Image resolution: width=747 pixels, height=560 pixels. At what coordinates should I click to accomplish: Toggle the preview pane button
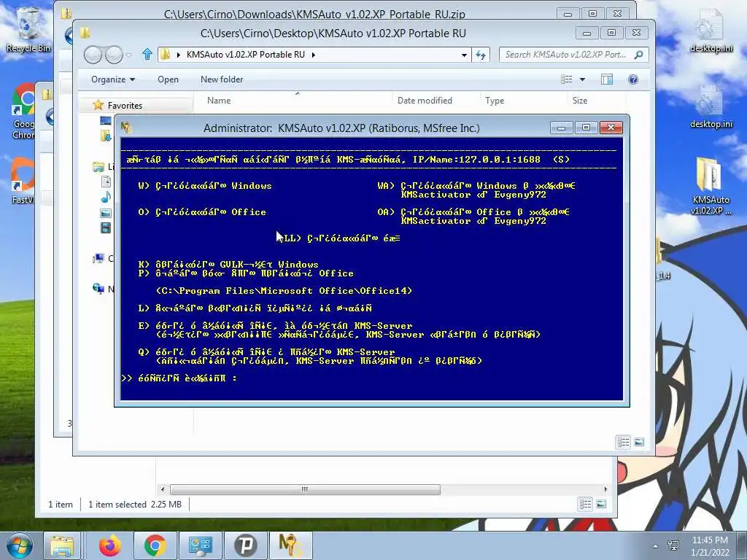(606, 79)
